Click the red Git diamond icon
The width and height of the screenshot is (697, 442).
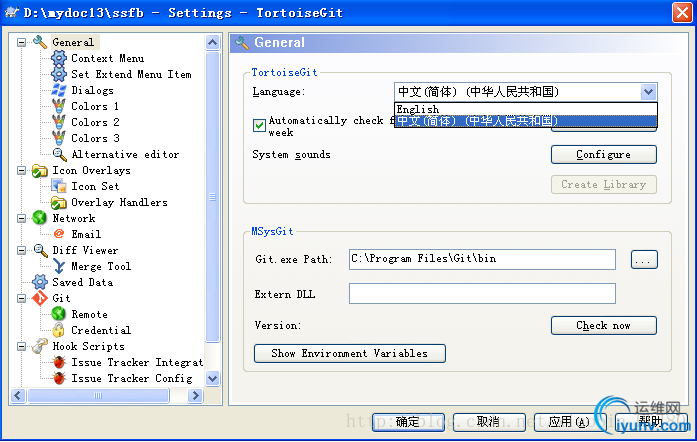tap(40, 298)
